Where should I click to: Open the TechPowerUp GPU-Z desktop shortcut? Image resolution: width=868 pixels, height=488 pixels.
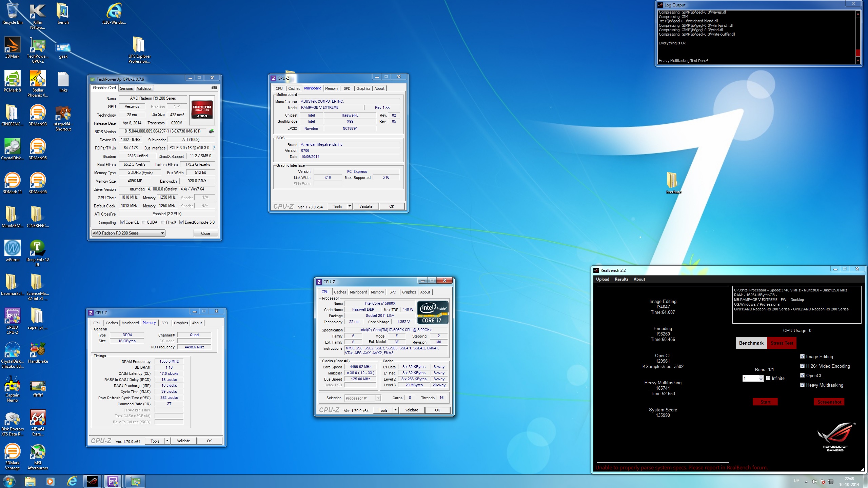pyautogui.click(x=38, y=50)
